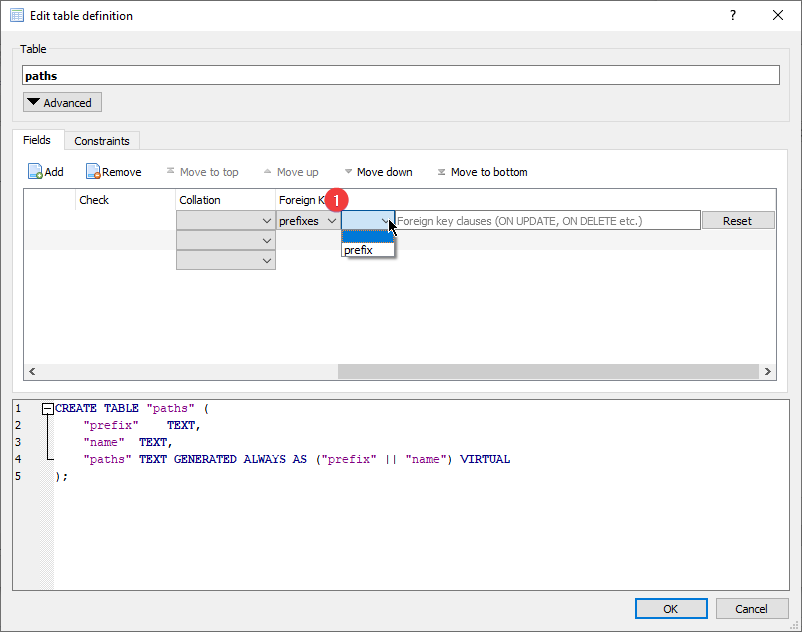802x632 pixels.
Task: Move the field to bottom
Action: coord(482,171)
